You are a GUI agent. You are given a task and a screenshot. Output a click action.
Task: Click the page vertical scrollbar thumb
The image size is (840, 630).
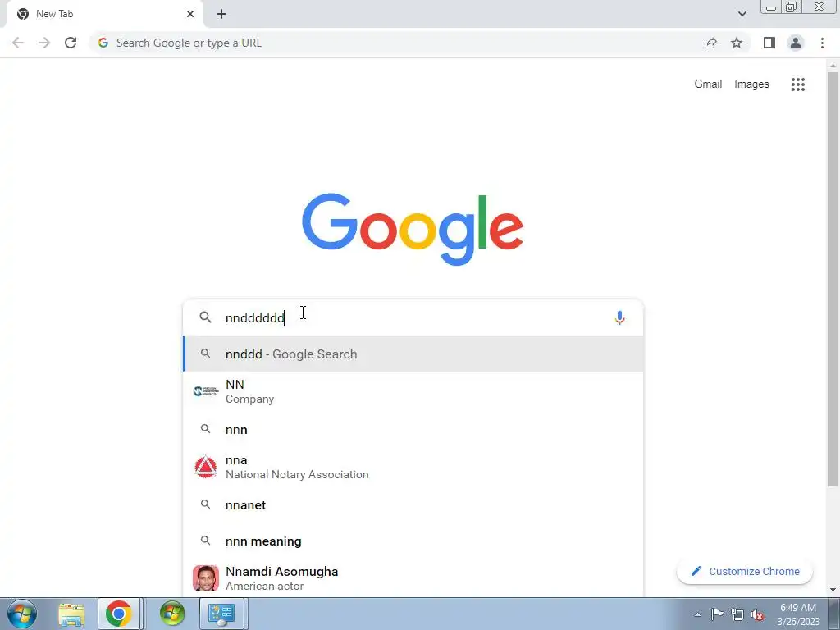[x=833, y=279]
